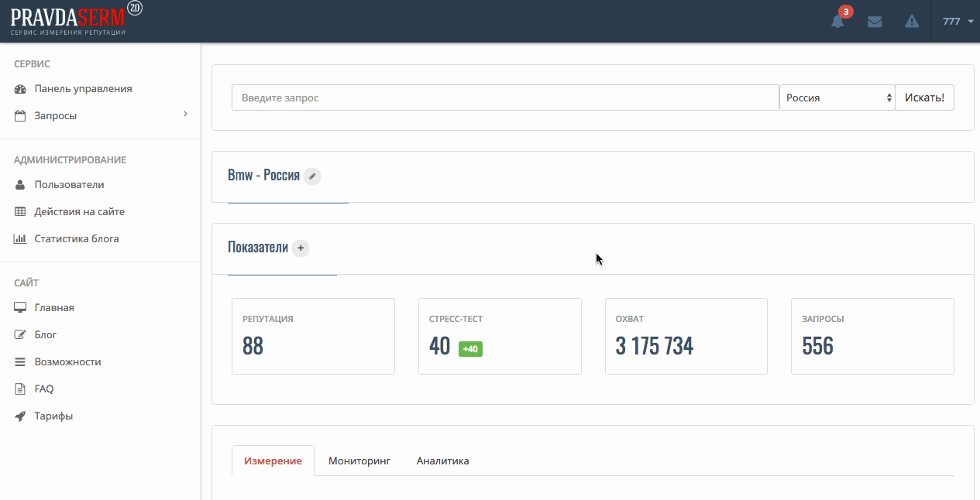Click the Запросы card showing 556

(x=872, y=337)
